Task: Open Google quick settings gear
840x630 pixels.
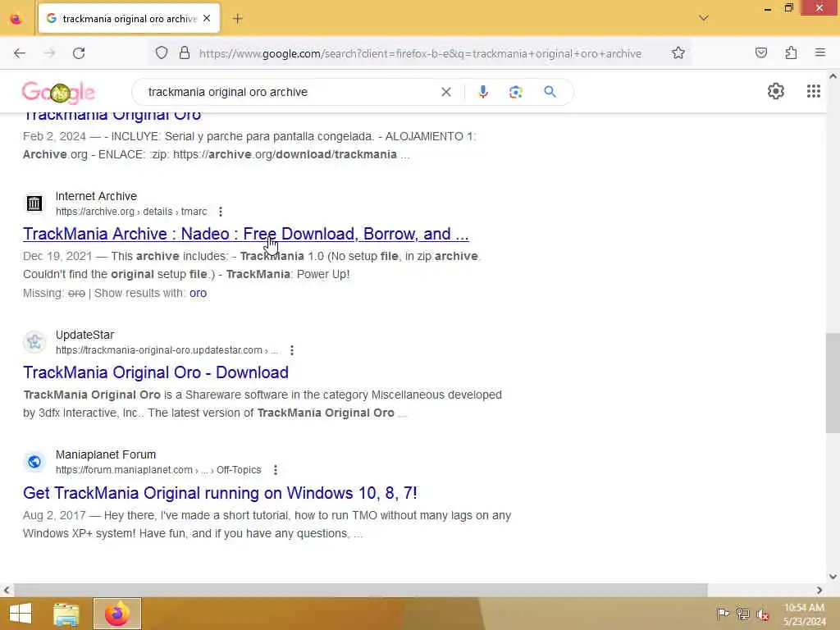Action: pyautogui.click(x=776, y=92)
